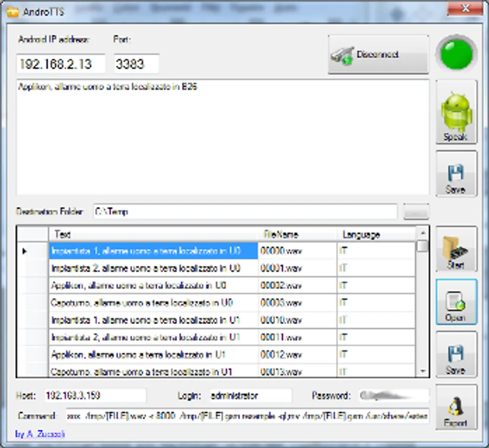Click the 'by A. Zuccoli' link

coord(40,434)
